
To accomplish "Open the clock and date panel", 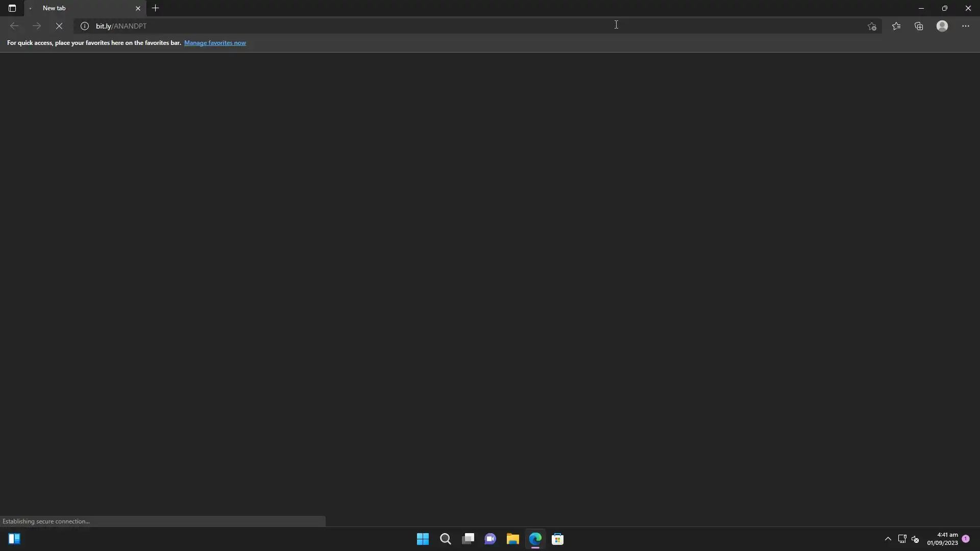I will [942, 539].
